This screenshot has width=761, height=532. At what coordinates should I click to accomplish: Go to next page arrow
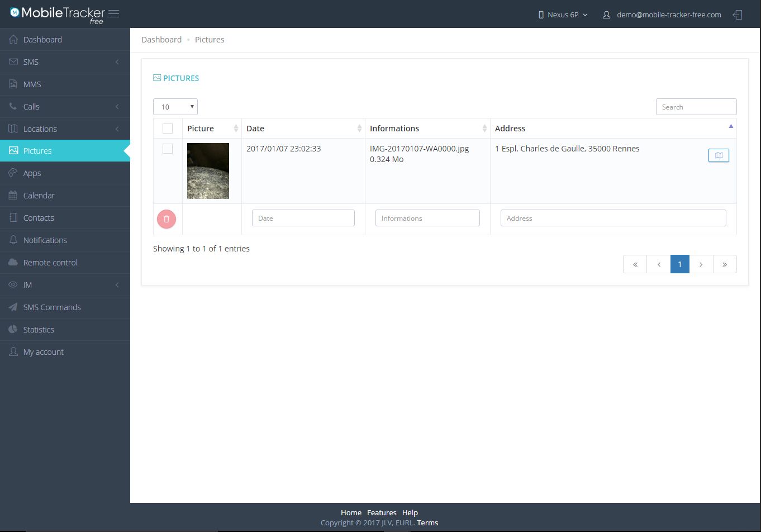pos(701,264)
